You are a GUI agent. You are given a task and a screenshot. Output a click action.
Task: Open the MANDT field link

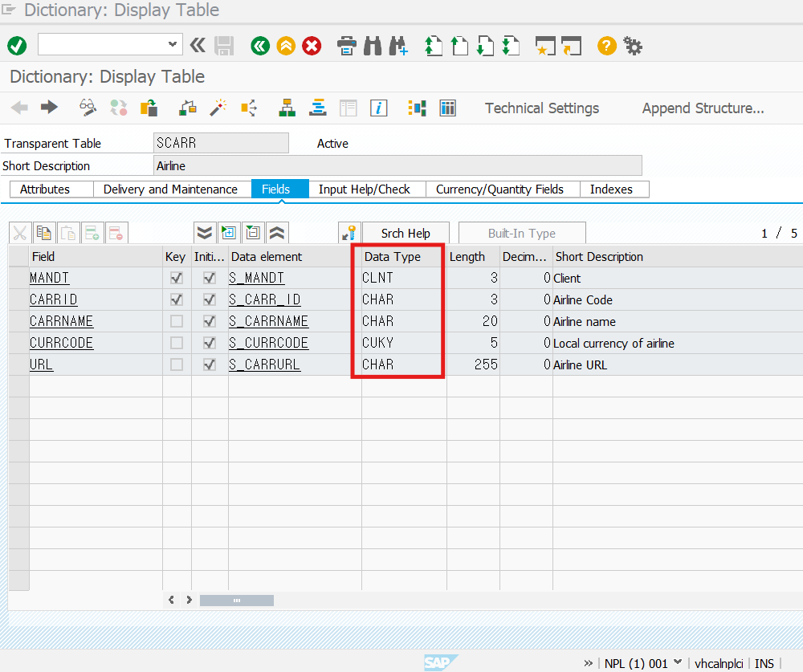(49, 277)
